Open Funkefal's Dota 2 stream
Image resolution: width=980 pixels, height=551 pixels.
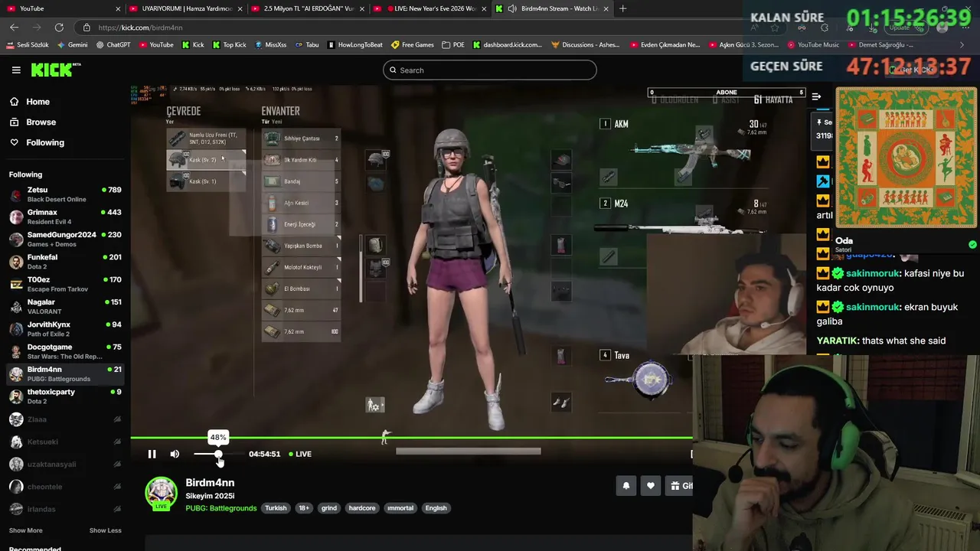click(65, 262)
